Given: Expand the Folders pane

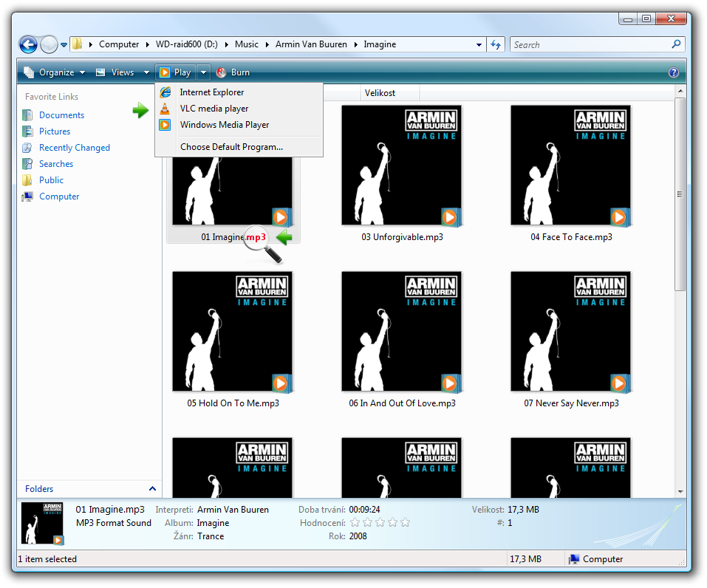Looking at the screenshot, I should point(152,489).
